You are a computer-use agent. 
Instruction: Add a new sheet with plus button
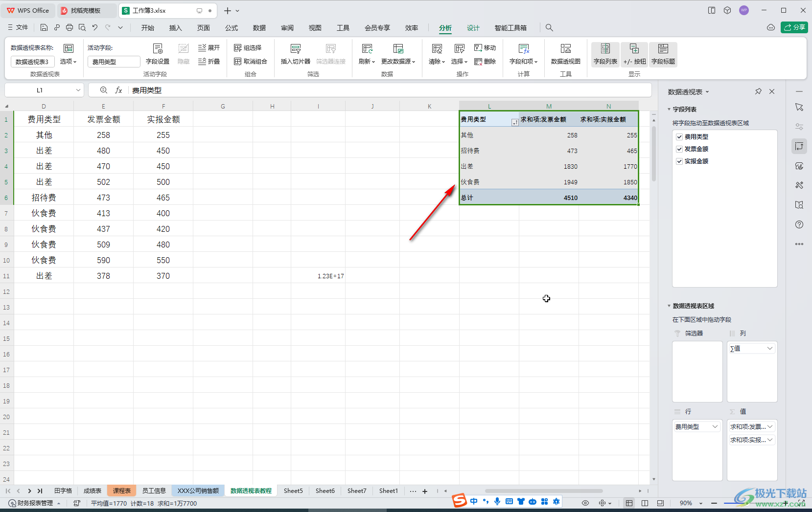point(425,491)
